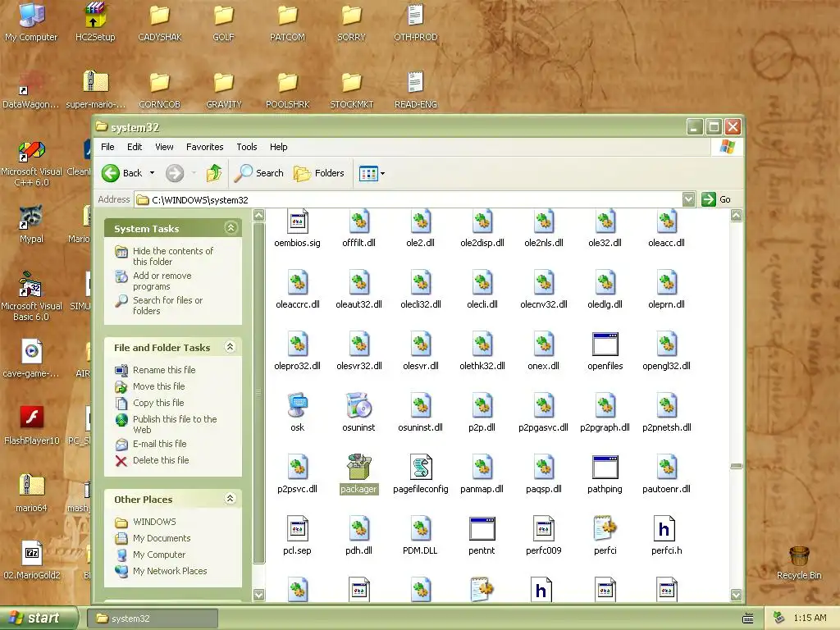This screenshot has height=630, width=840.
Task: Select the pathping program icon
Action: (x=605, y=467)
